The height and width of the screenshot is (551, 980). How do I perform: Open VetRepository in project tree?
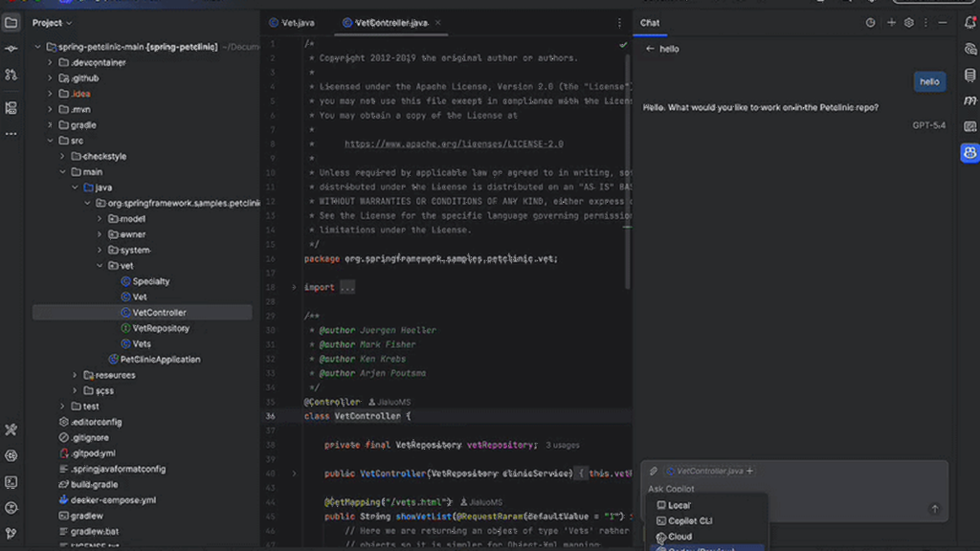(x=161, y=328)
